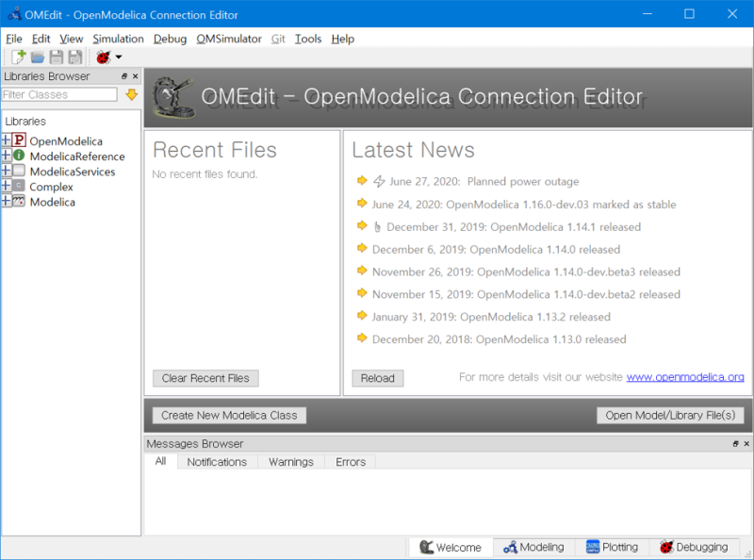Select the ModelicaServices library label

click(73, 172)
